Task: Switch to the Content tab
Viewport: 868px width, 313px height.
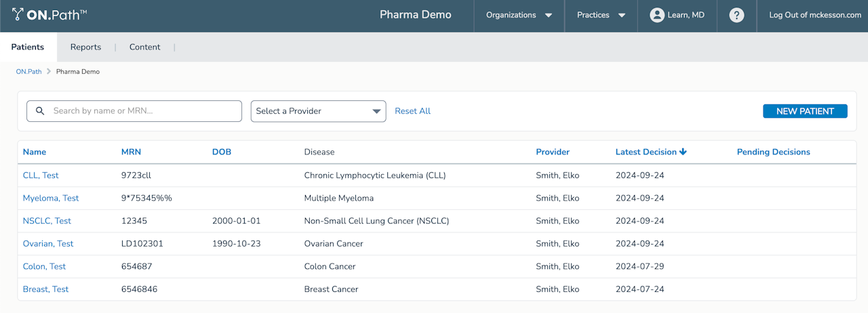Action: coord(144,47)
